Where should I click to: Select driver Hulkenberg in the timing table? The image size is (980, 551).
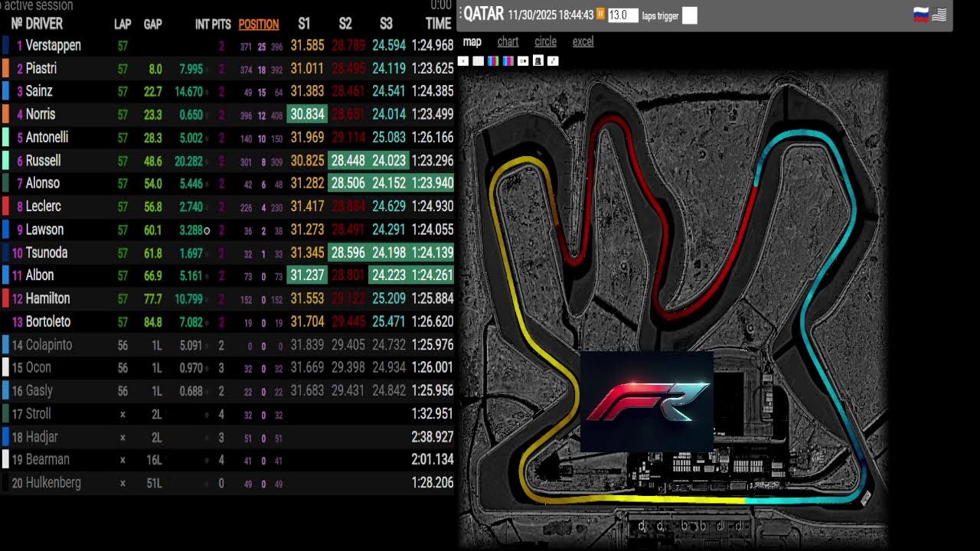click(x=54, y=483)
